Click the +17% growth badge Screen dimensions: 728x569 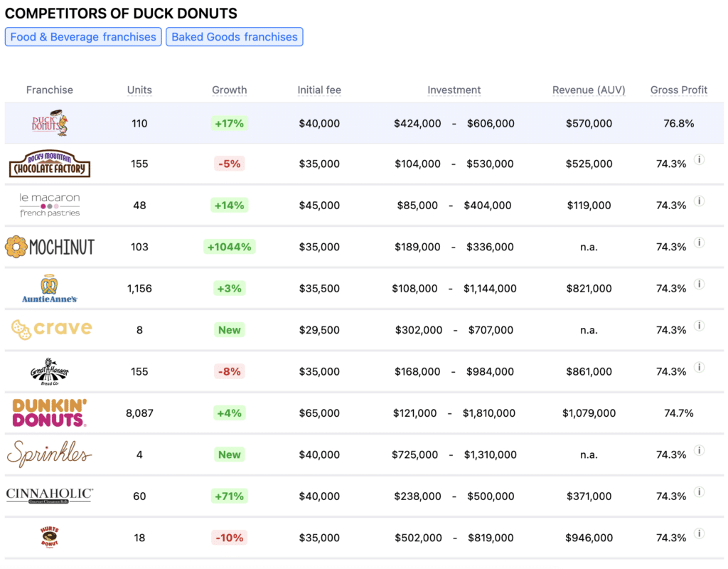[x=230, y=123]
